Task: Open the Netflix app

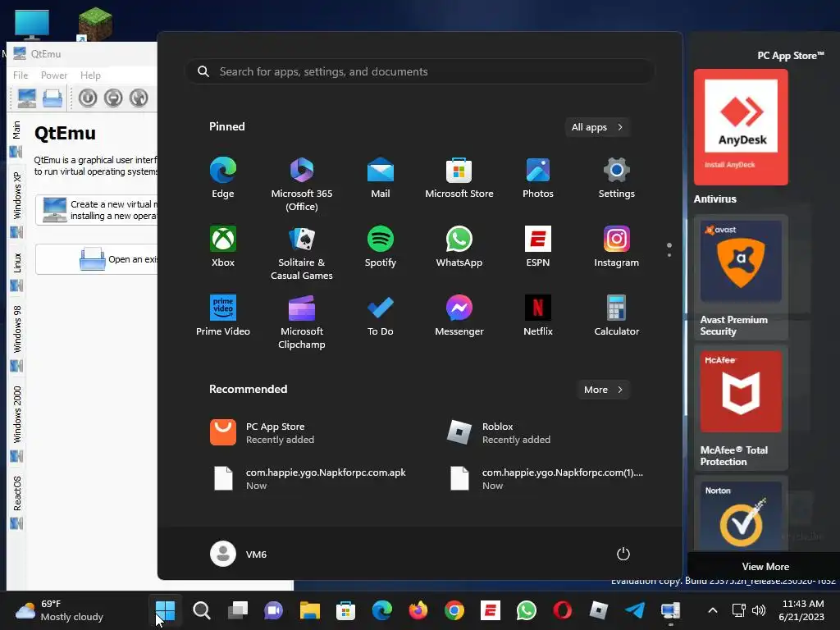Action: [x=538, y=316]
